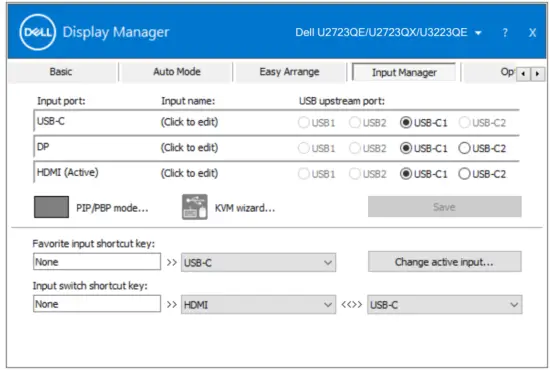Launch the KVM wizard icon
This screenshot has width=550, height=370.
pos(195,207)
